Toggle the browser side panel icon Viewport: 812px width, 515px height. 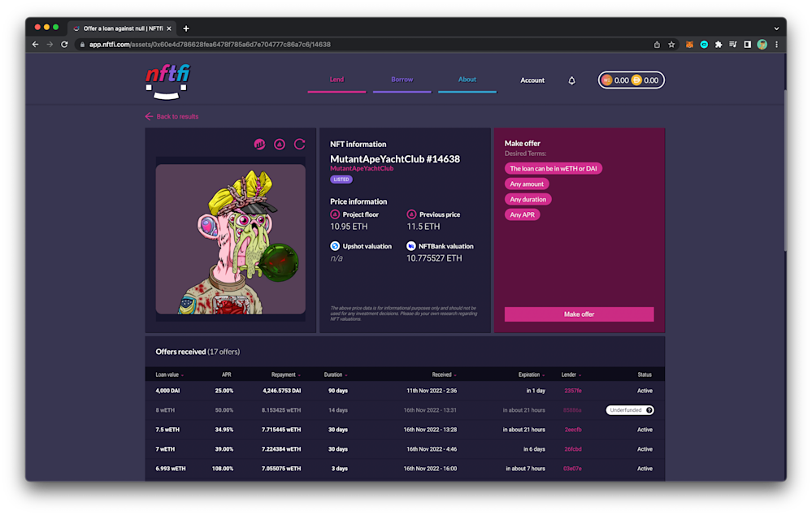[747, 45]
